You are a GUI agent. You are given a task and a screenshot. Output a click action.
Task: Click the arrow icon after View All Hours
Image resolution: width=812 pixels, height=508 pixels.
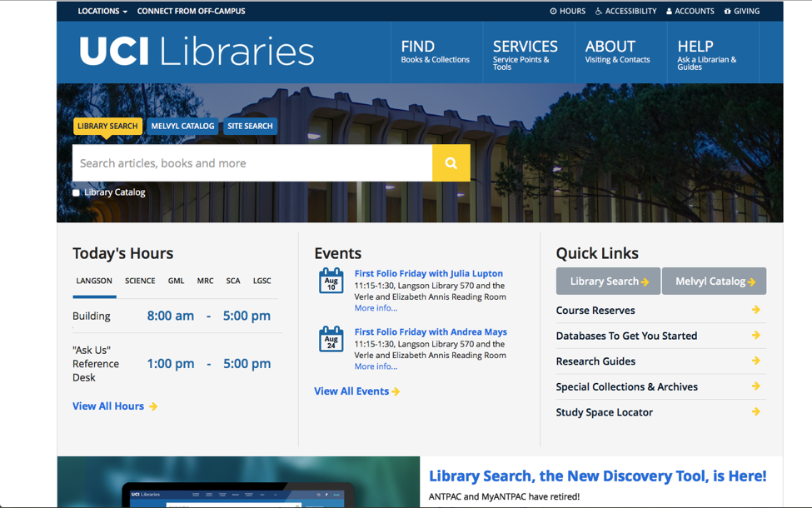(x=152, y=406)
